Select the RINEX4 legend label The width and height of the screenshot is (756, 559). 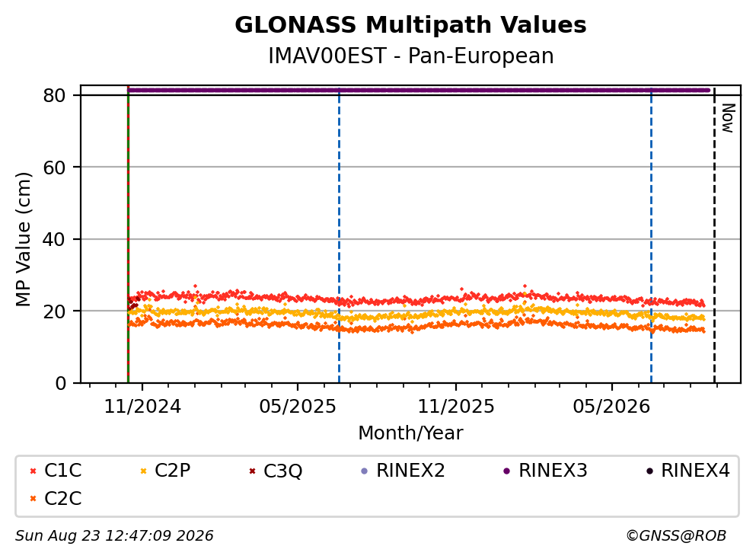point(695,471)
